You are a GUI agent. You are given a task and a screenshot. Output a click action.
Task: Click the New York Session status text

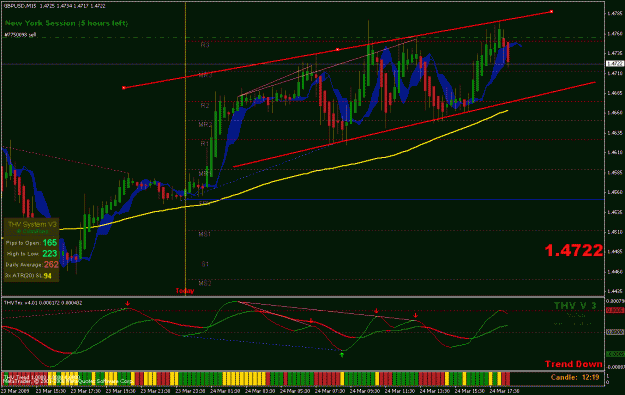click(67, 23)
